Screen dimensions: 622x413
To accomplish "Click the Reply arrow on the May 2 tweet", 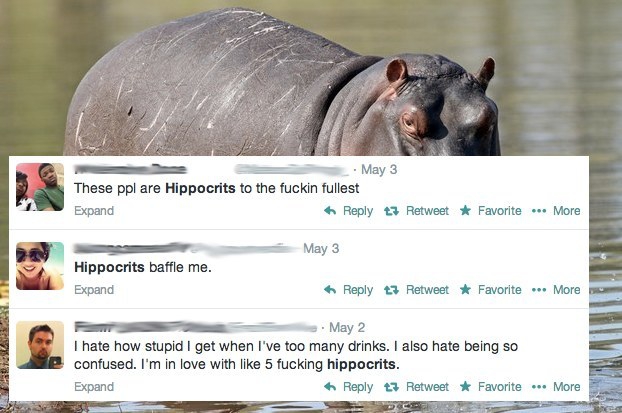I will pyautogui.click(x=330, y=386).
